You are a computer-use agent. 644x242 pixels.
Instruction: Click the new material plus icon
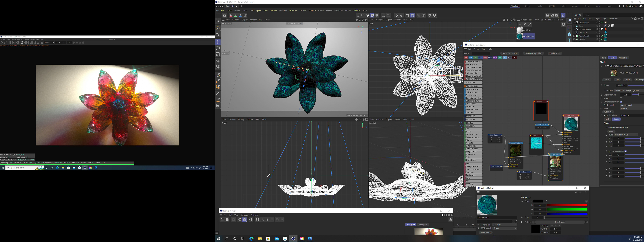(520, 24)
